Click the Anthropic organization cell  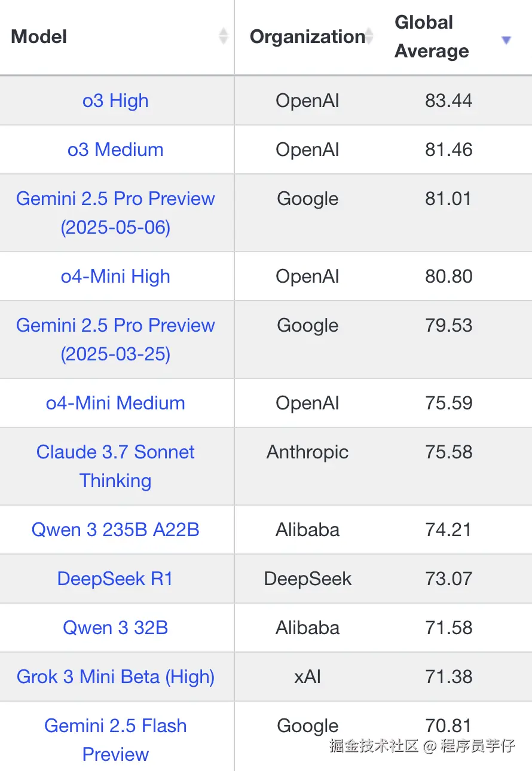(307, 452)
